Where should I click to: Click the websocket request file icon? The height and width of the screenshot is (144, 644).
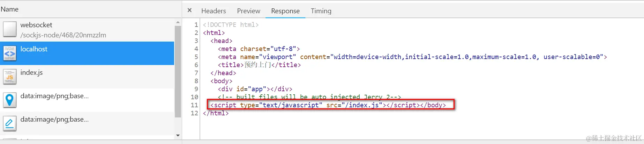(10, 29)
